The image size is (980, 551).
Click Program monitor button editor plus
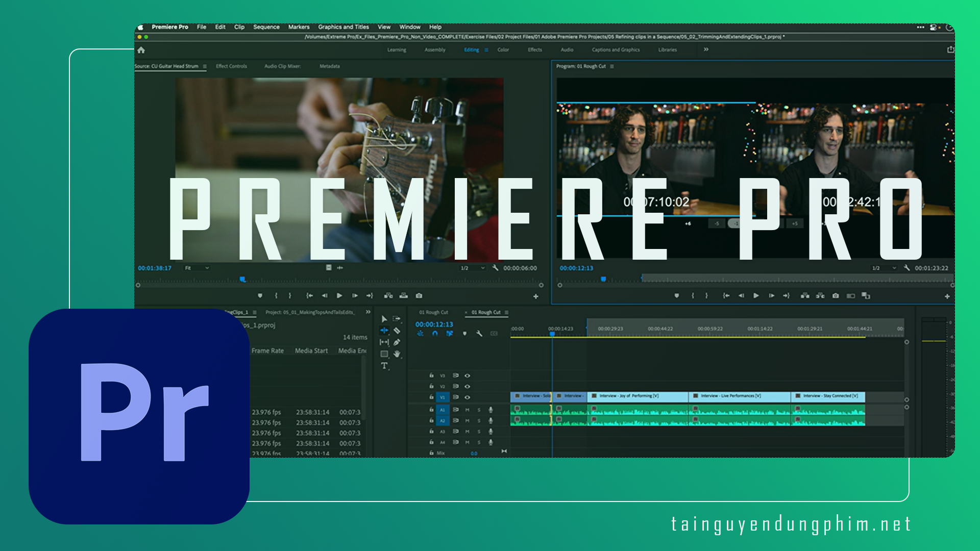(x=947, y=296)
